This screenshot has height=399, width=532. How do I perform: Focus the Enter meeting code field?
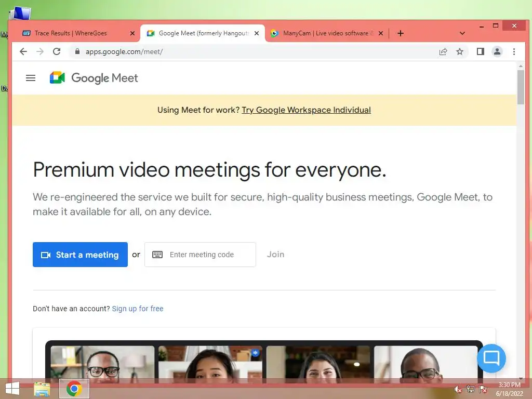tap(200, 255)
